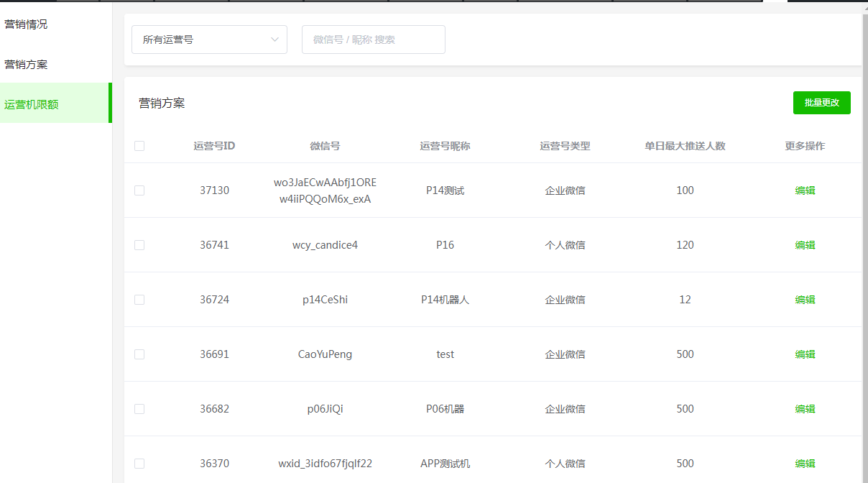The width and height of the screenshot is (868, 483).
Task: Check the CaoYuPeng row checkbox
Action: pyautogui.click(x=139, y=354)
